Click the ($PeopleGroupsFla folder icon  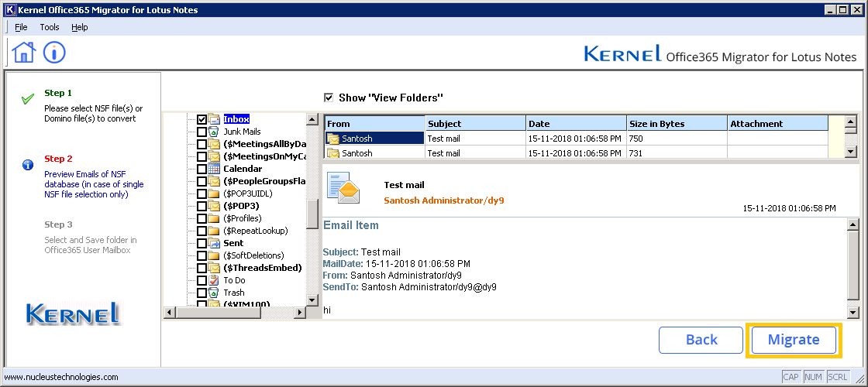pyautogui.click(x=214, y=181)
